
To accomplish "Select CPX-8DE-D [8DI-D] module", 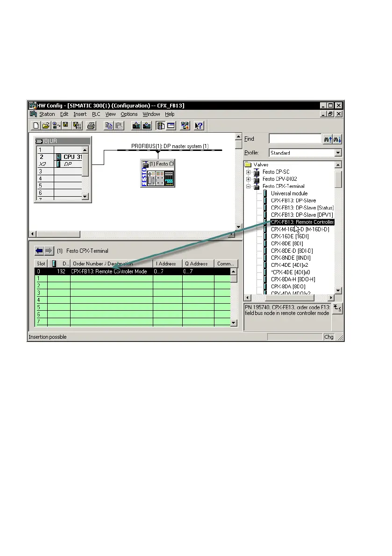I will [292, 251].
